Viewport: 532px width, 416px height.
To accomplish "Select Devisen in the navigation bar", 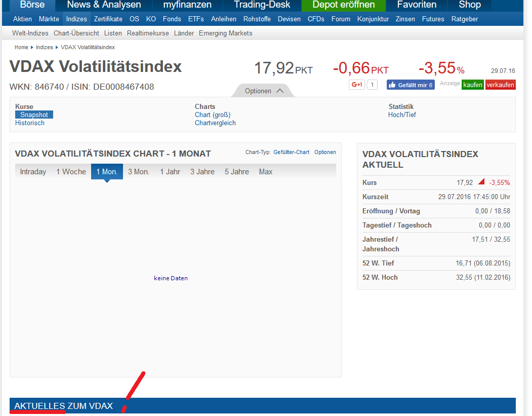I will point(289,19).
